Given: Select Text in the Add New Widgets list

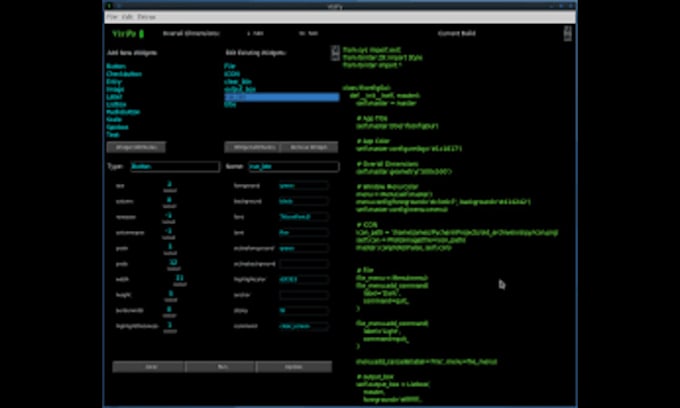Looking at the screenshot, I should [x=112, y=134].
